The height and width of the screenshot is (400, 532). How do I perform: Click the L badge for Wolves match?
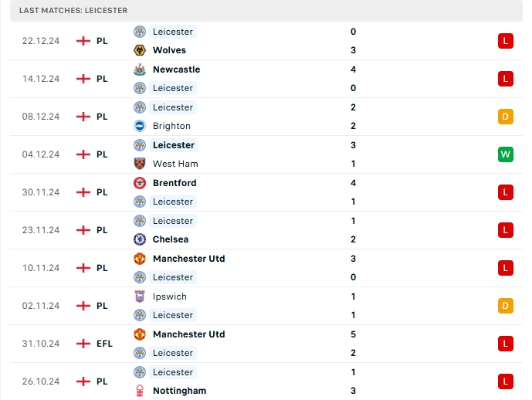coord(506,41)
